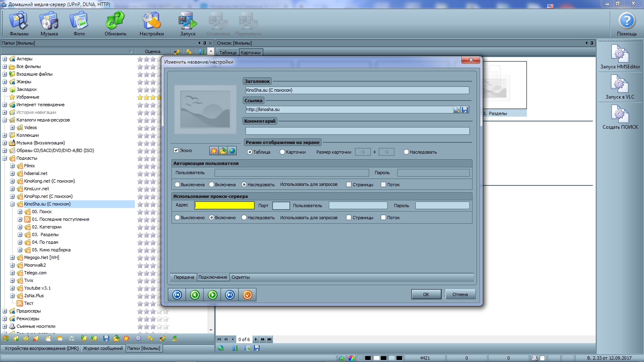Switch to the Передача tab
The image size is (644, 362).
pos(184,277)
